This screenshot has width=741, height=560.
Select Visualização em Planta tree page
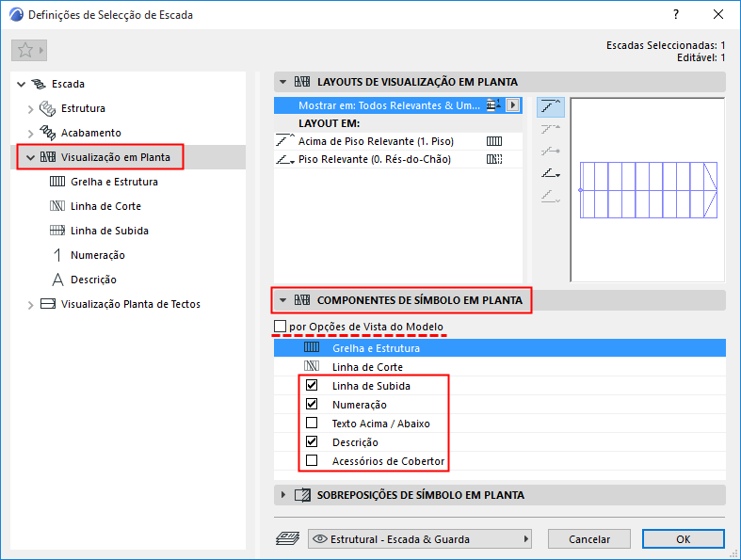tap(115, 157)
